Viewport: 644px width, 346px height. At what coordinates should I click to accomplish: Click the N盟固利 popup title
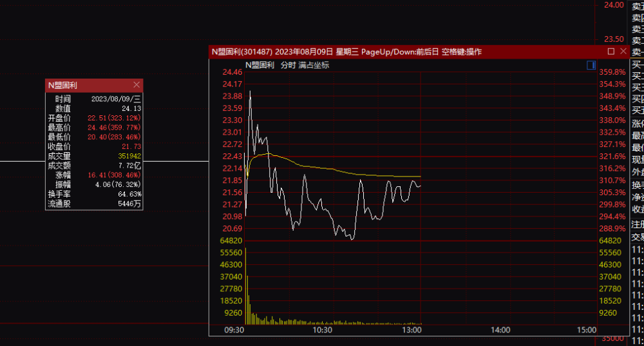point(62,85)
